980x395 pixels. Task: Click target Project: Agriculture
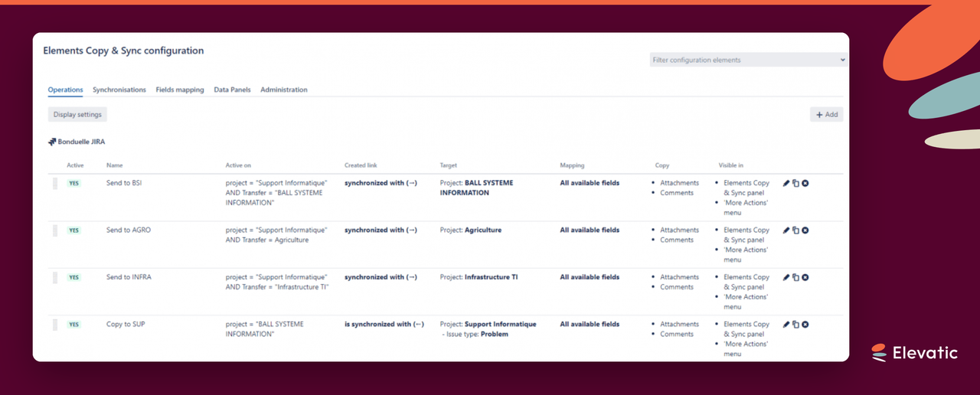[x=471, y=230]
